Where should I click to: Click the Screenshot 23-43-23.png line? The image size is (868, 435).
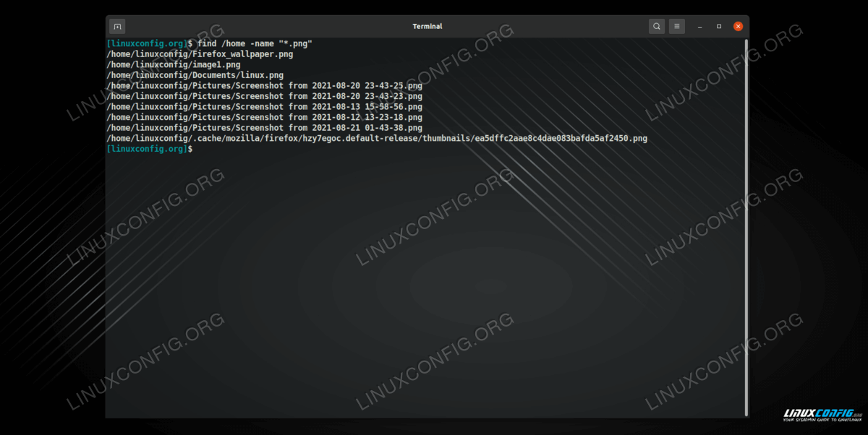coord(264,96)
